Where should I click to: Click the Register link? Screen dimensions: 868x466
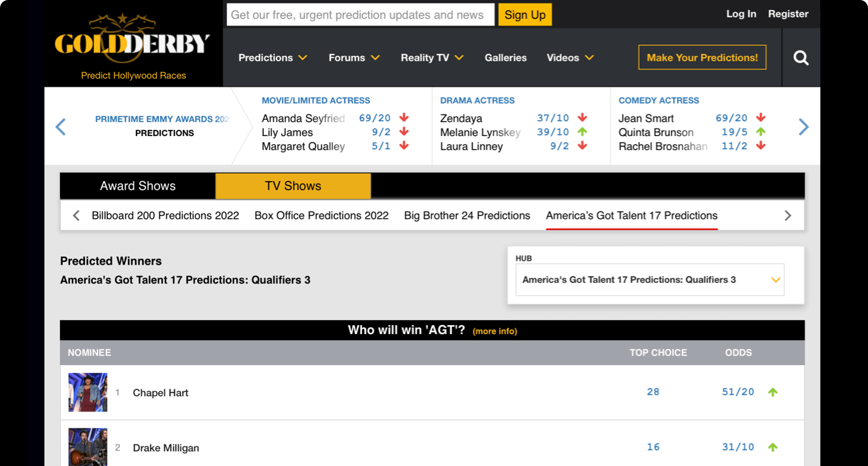789,13
